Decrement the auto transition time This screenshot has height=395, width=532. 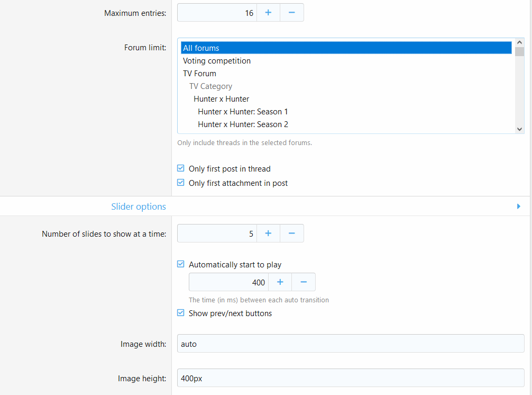tap(303, 282)
